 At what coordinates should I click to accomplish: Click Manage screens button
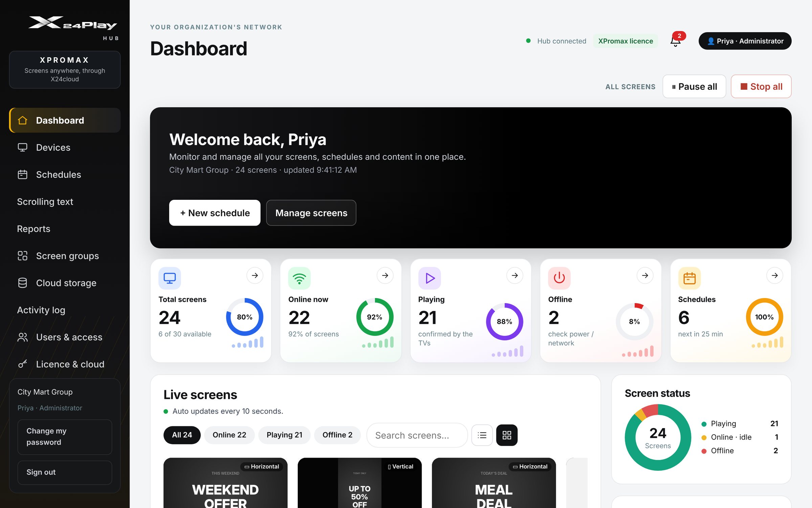point(311,213)
